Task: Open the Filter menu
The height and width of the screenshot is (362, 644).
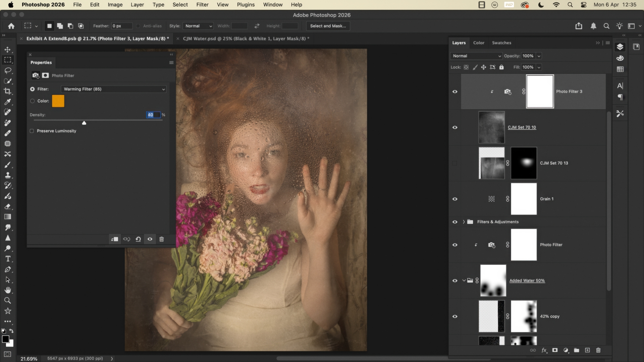Action: [202, 5]
